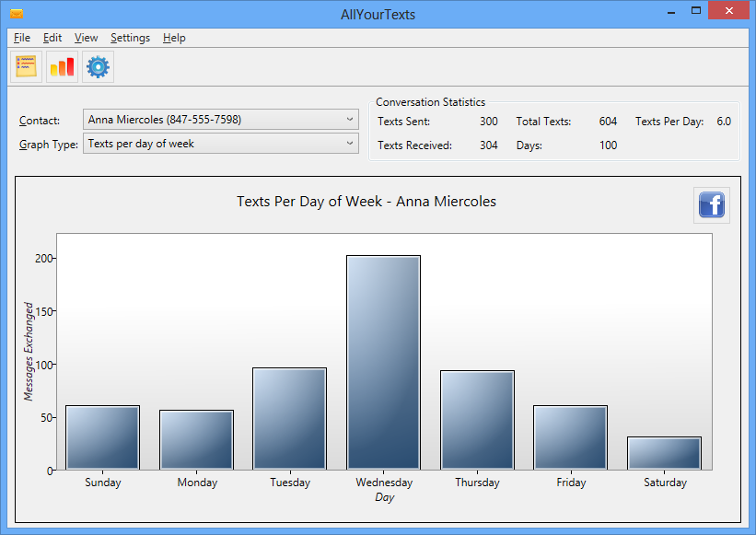Click the Friday bar in the chart
756x535 pixels.
[x=570, y=437]
